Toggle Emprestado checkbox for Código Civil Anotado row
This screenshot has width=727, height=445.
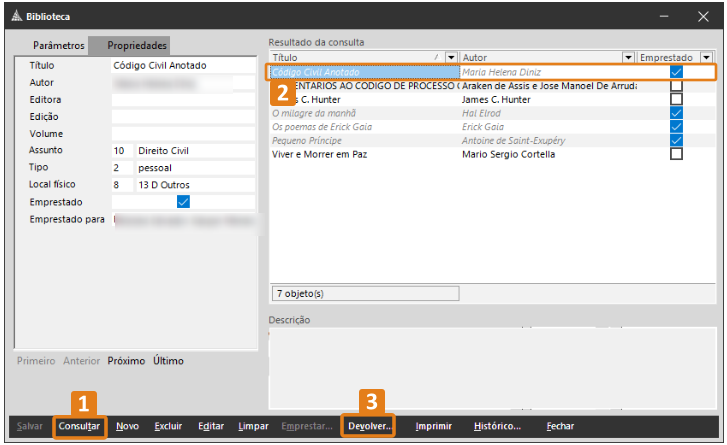click(x=677, y=72)
